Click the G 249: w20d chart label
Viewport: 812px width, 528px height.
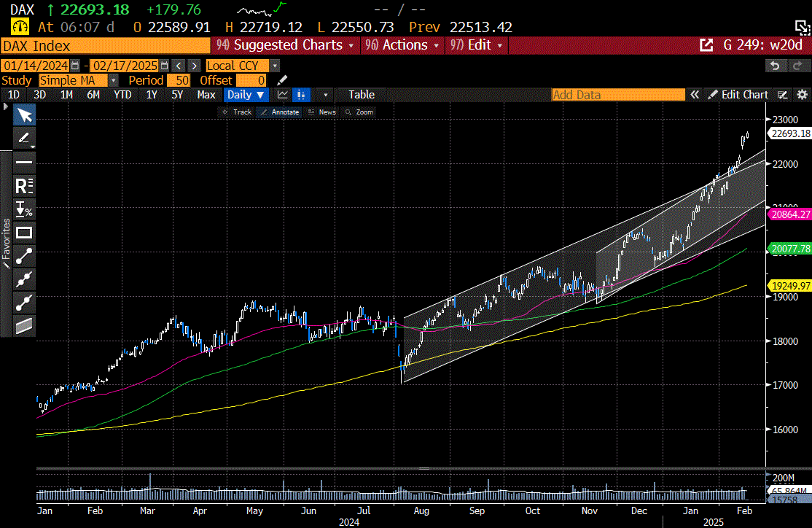762,45
